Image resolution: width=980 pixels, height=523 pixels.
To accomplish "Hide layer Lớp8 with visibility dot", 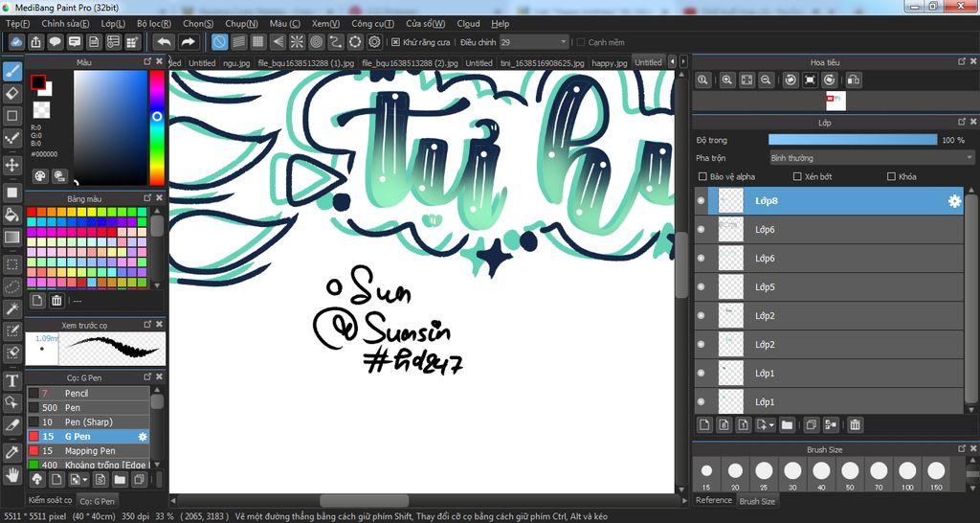I will [x=701, y=201].
